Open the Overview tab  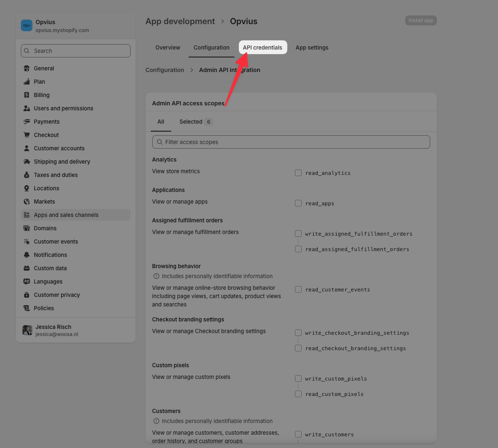pyautogui.click(x=168, y=48)
